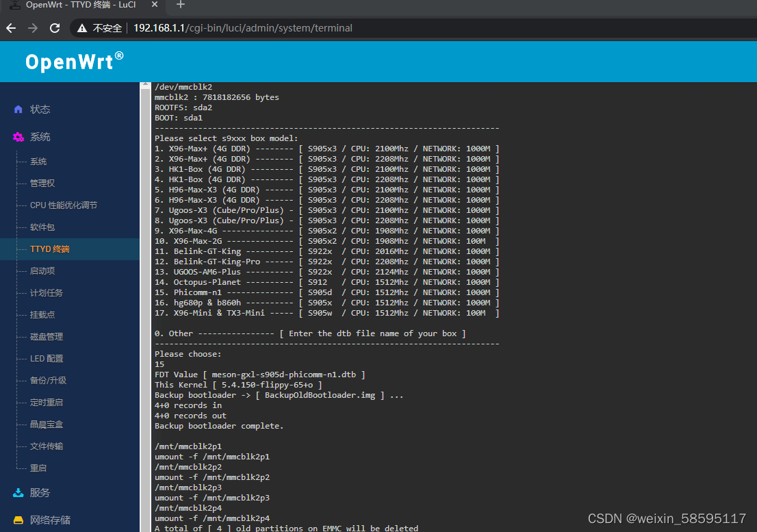This screenshot has height=532, width=757.
Task: Open the LED 配置 menu item
Action: 47,358
